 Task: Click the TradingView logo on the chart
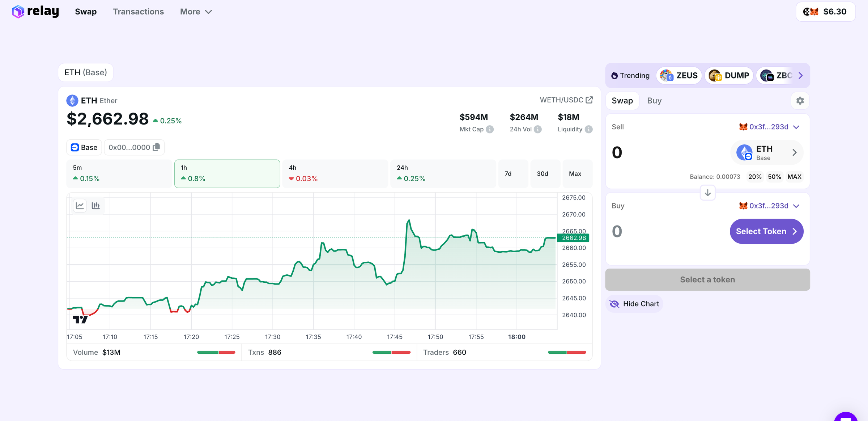click(81, 320)
